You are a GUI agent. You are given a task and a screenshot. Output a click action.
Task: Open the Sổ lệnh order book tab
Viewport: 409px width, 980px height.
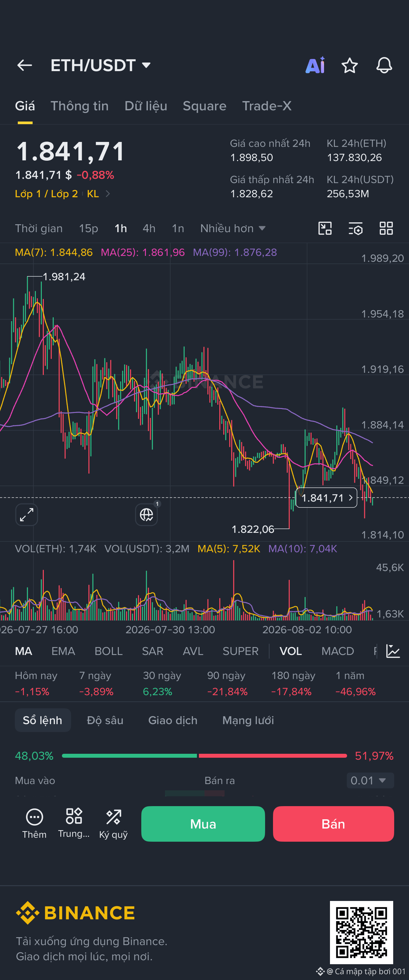tap(42, 720)
